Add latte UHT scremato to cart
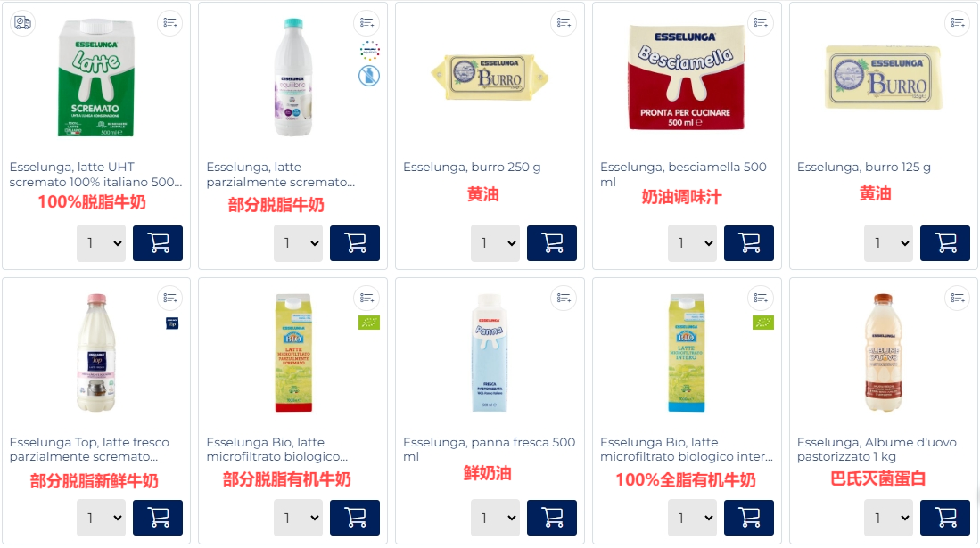This screenshot has width=980, height=548. 158,243
